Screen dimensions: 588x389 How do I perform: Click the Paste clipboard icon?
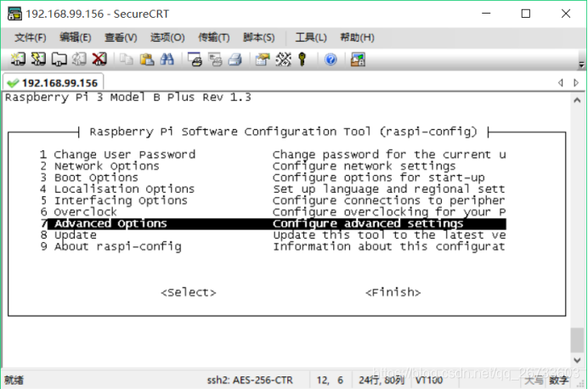coord(147,59)
